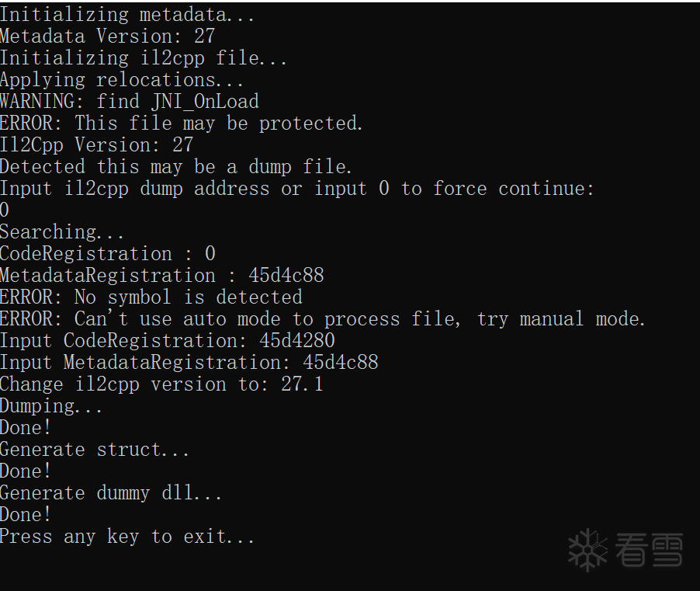Click the 'Detected this may be a dump file.' line
Screen dimensions: 700x591
tap(176, 167)
